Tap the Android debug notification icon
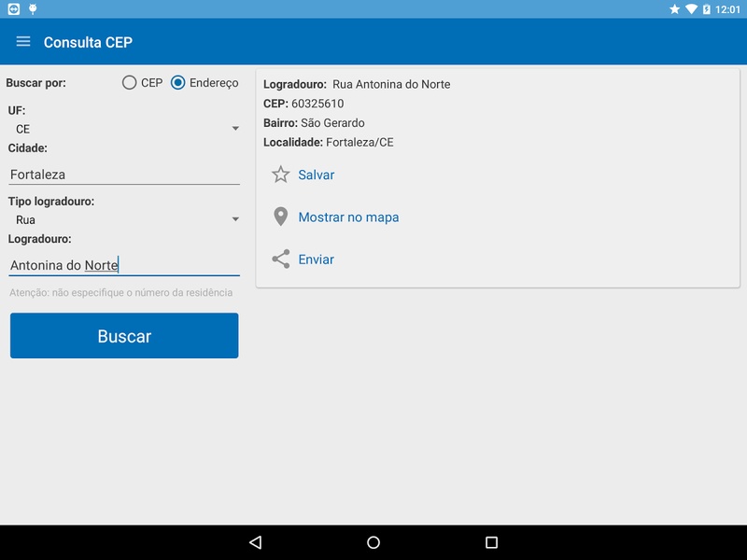The width and height of the screenshot is (747, 560). 33,9
